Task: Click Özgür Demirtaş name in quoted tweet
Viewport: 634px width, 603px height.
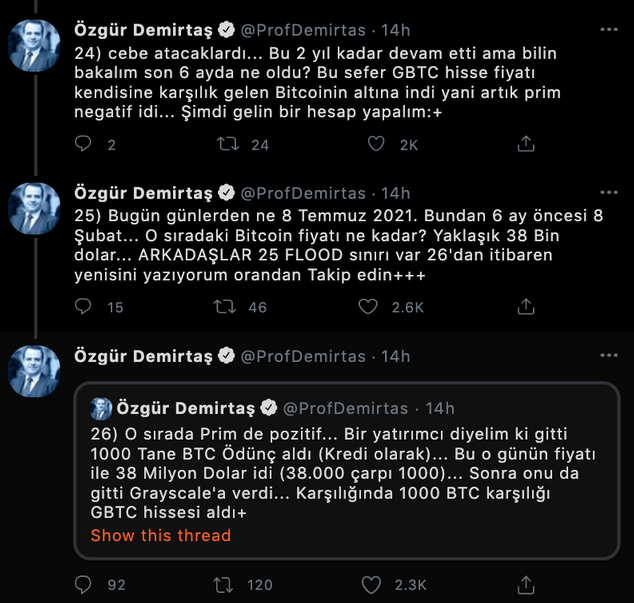Action: tap(185, 408)
